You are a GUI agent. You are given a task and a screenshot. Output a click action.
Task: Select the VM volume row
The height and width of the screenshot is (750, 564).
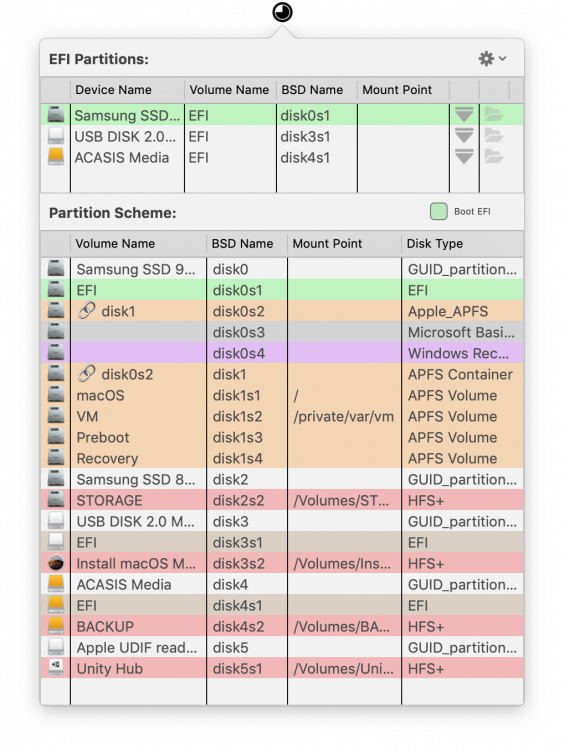click(x=282, y=417)
